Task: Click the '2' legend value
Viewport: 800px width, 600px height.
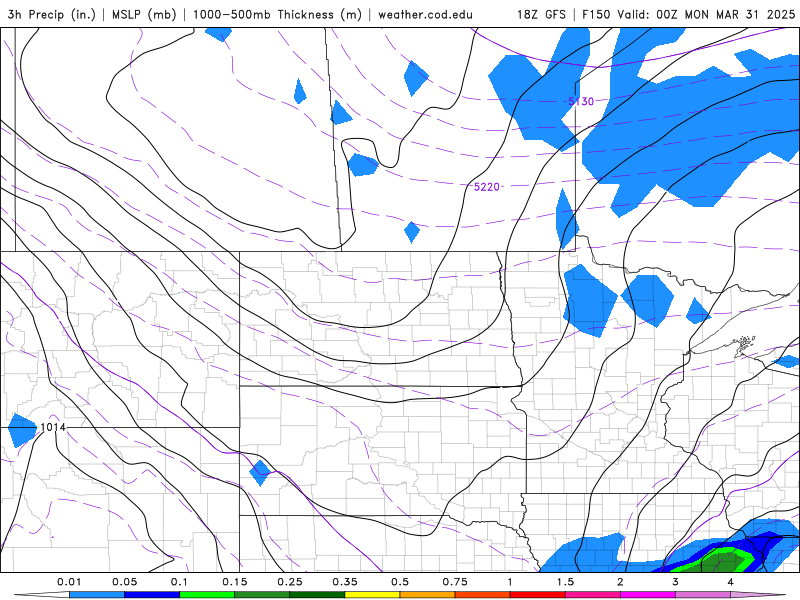Action: (x=620, y=582)
